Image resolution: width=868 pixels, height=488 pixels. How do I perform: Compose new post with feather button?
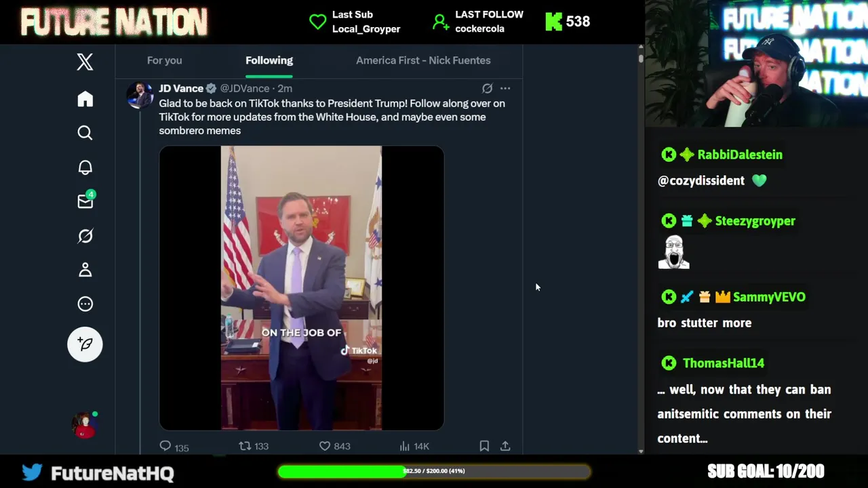(85, 344)
